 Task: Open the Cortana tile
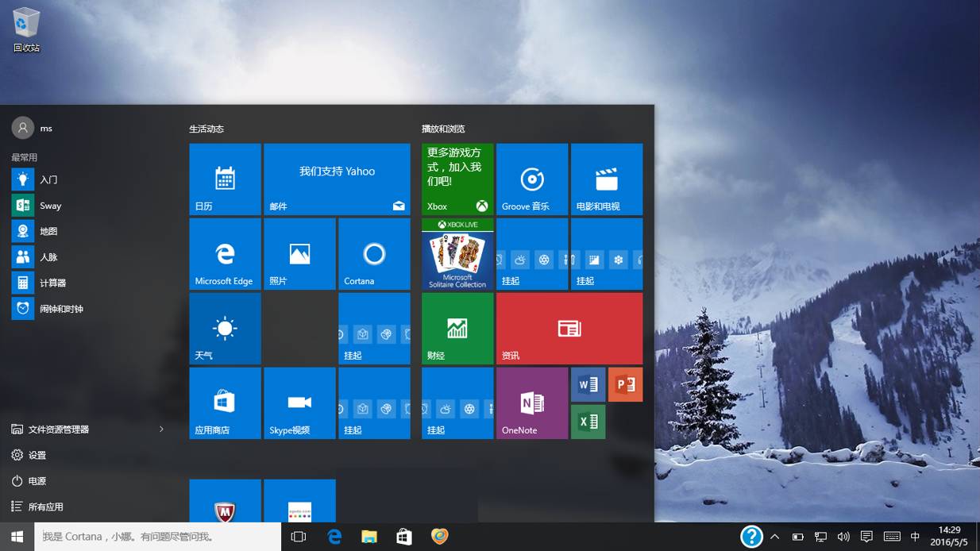click(374, 254)
